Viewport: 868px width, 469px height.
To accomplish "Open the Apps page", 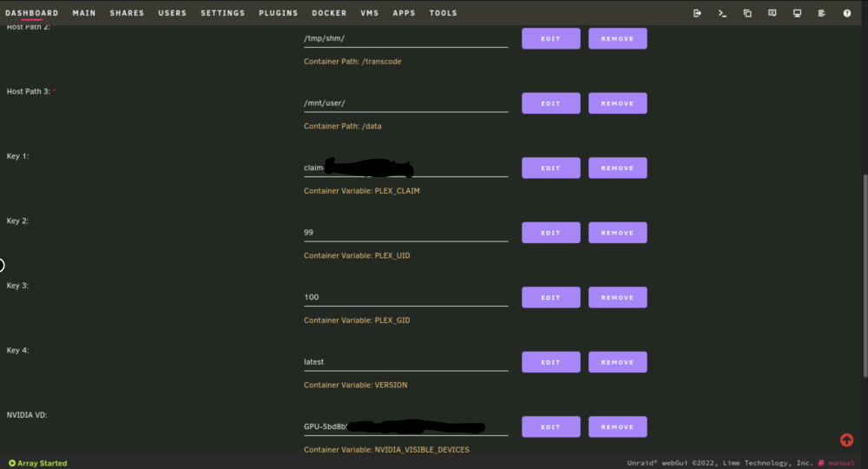I will pos(404,13).
